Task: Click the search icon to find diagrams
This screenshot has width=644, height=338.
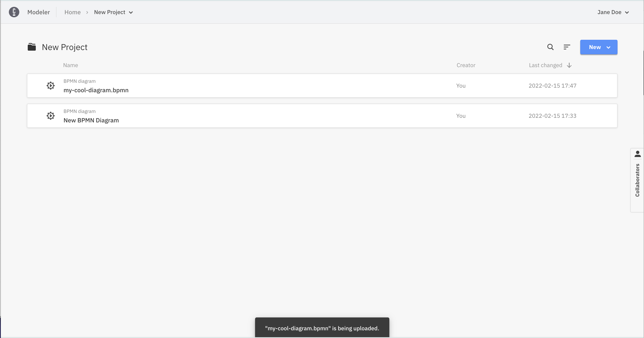Action: click(550, 47)
